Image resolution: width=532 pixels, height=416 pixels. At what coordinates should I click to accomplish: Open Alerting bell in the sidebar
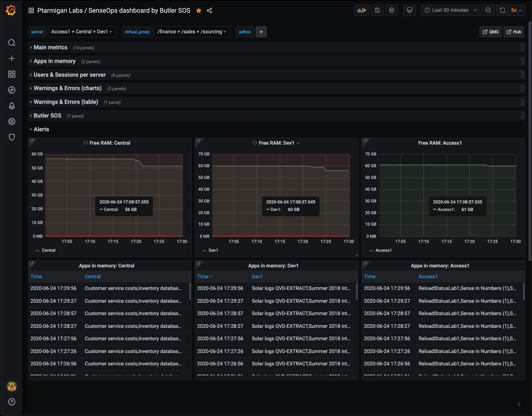click(x=12, y=106)
